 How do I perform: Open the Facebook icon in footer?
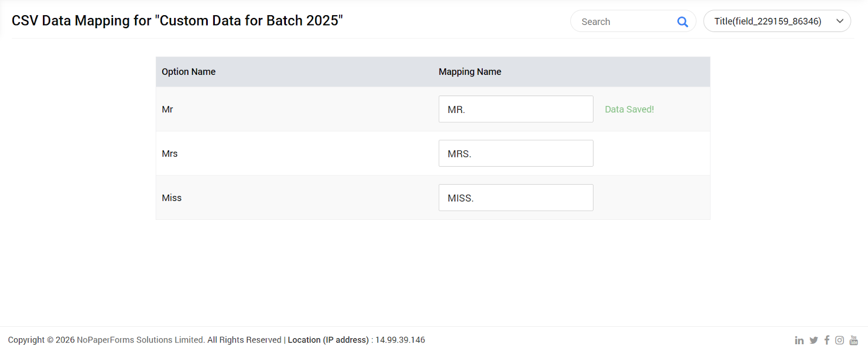click(x=827, y=340)
